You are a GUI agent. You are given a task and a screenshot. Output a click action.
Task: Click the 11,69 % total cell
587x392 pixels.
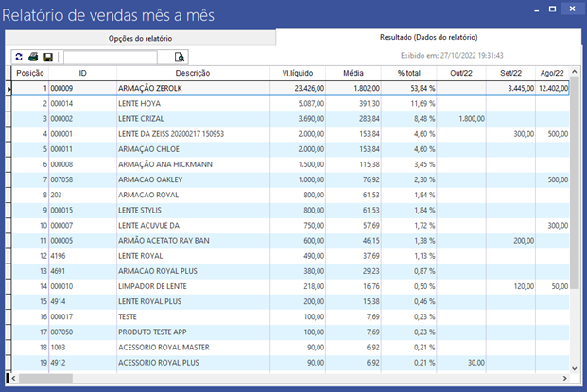pos(408,104)
